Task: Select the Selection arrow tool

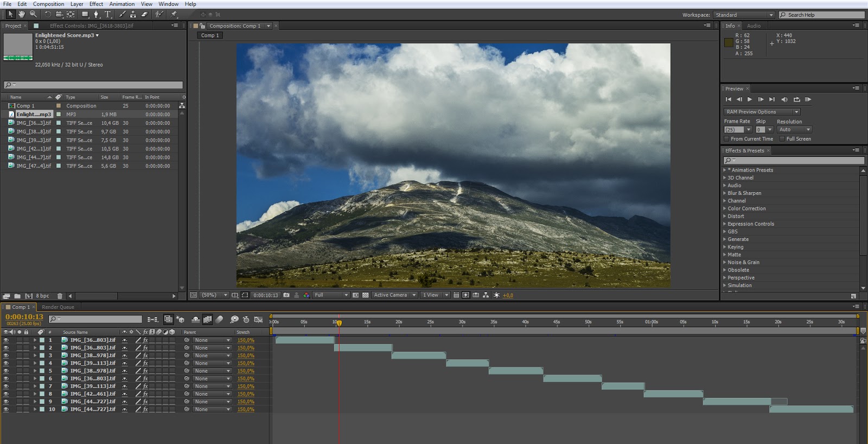Action: (10, 15)
